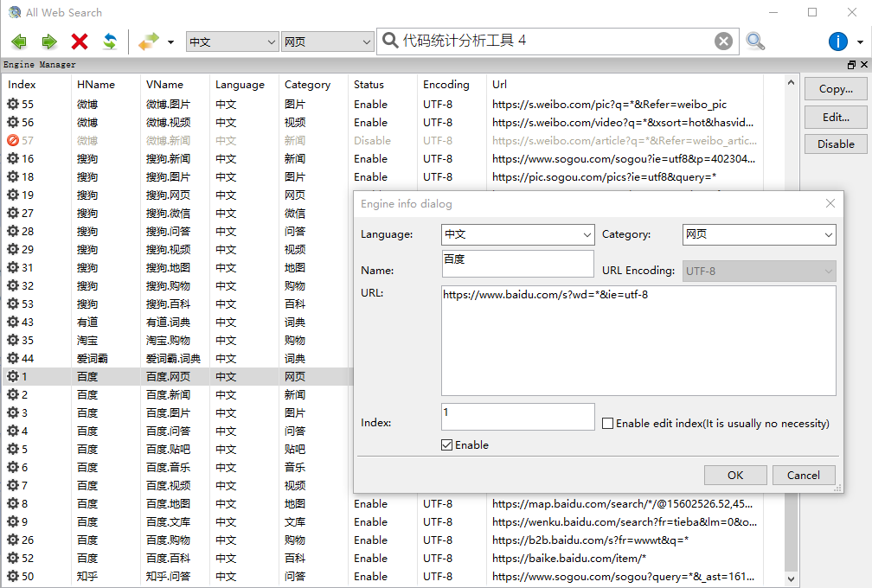Open Language dropdown in Engine info dialog
The image size is (872, 588).
point(517,234)
